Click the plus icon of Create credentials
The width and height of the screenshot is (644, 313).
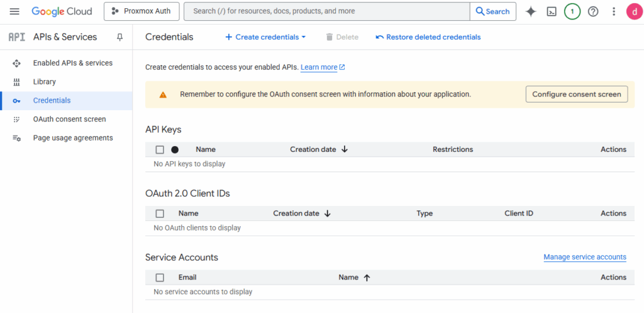point(229,37)
